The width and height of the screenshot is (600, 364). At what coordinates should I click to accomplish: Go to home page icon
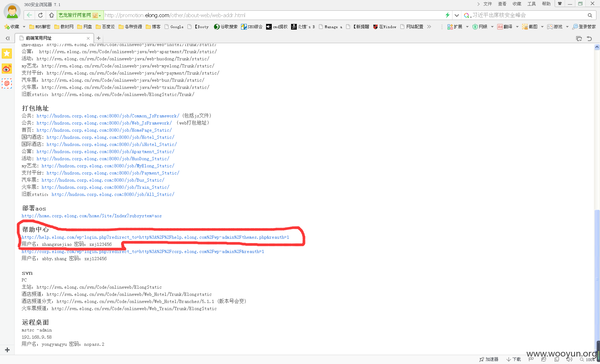[51, 15]
